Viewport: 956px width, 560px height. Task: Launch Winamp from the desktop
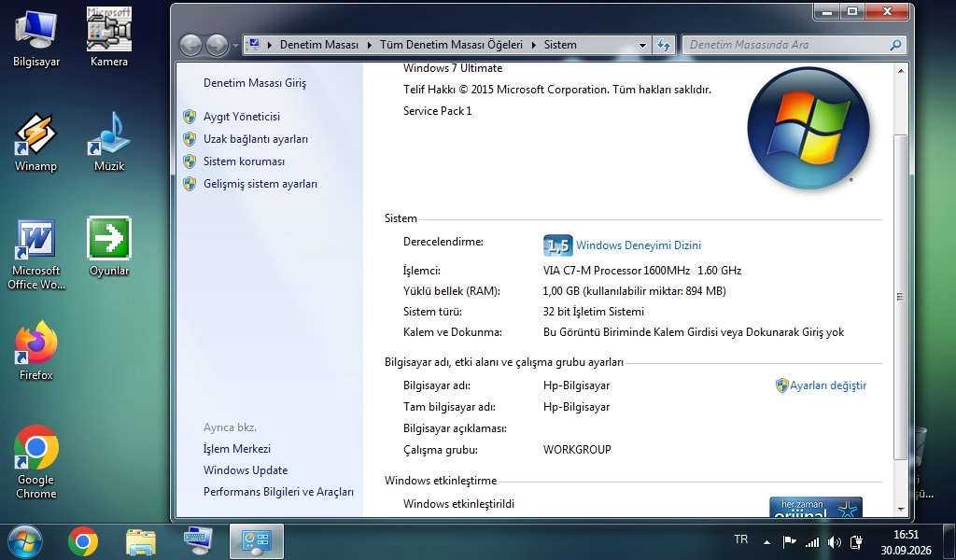pyautogui.click(x=36, y=143)
